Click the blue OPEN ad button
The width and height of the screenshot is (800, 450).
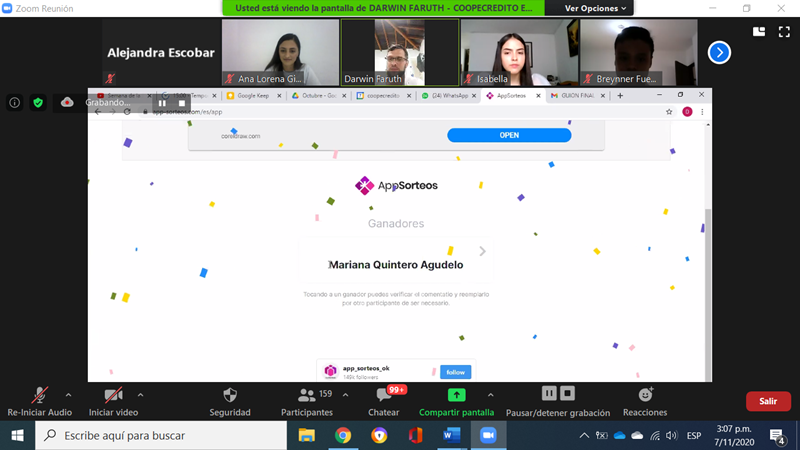point(509,135)
